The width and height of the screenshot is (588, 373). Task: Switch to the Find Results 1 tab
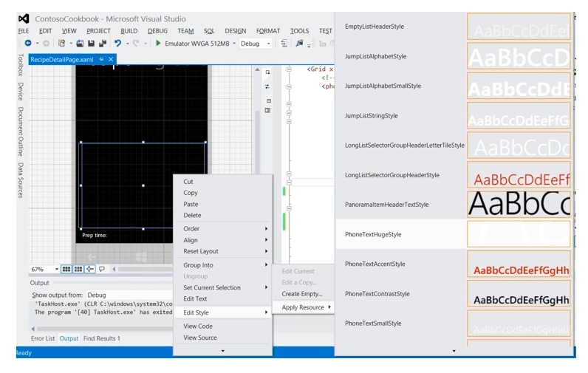pyautogui.click(x=102, y=338)
